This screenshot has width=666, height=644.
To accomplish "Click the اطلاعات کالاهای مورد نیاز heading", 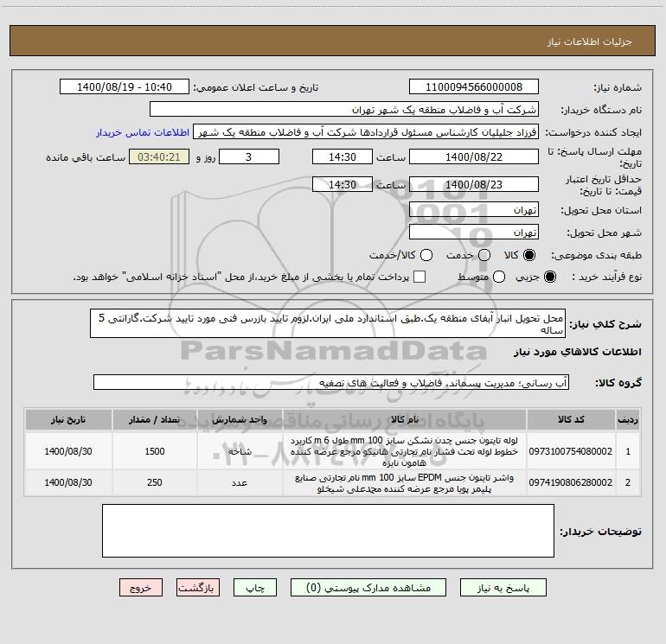I will coord(578,352).
